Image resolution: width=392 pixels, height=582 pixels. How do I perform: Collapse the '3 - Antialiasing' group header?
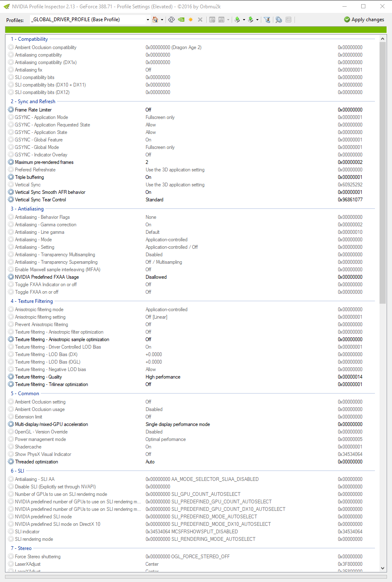pyautogui.click(x=27, y=209)
